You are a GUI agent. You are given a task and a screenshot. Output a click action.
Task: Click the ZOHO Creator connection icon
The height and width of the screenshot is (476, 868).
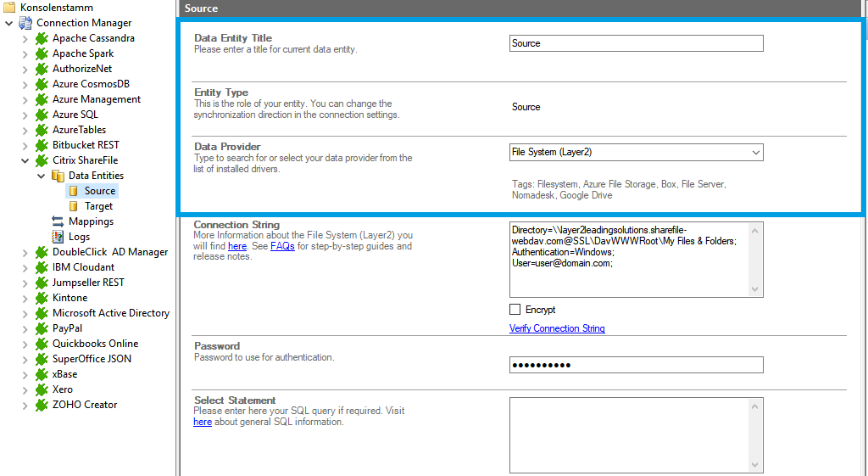point(41,405)
